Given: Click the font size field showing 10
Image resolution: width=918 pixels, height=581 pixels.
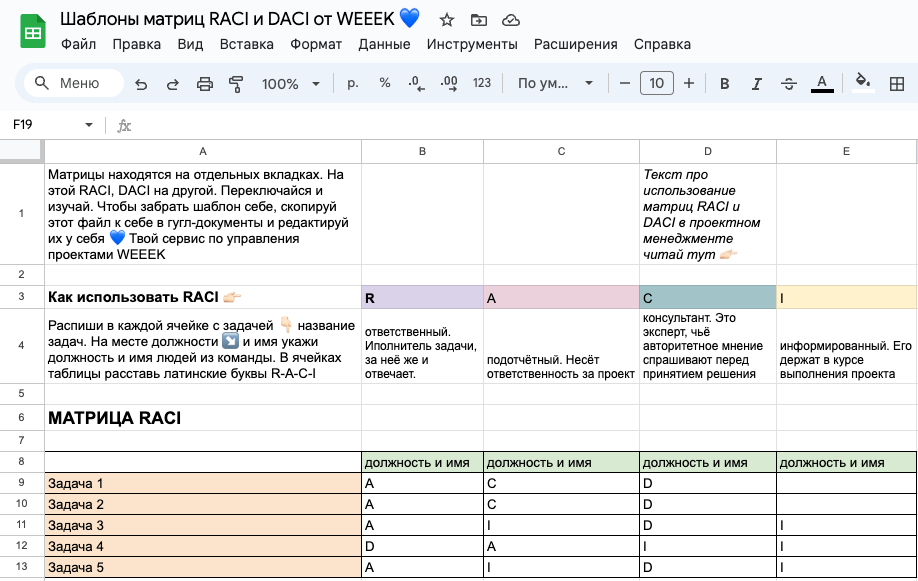Looking at the screenshot, I should 657,84.
